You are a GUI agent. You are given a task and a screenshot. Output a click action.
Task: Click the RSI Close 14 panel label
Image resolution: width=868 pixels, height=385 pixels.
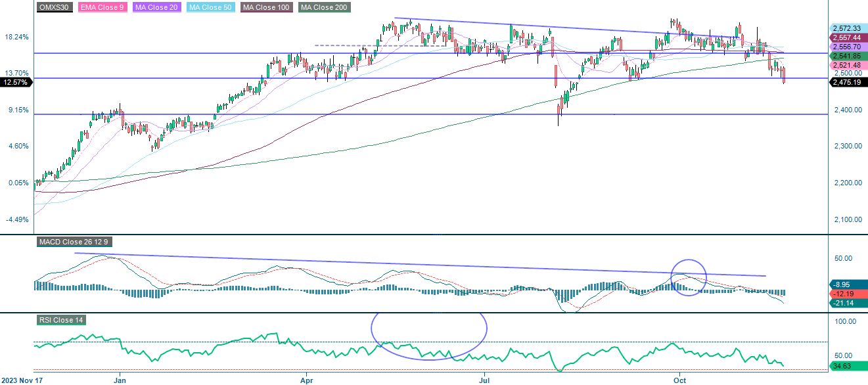(x=62, y=319)
